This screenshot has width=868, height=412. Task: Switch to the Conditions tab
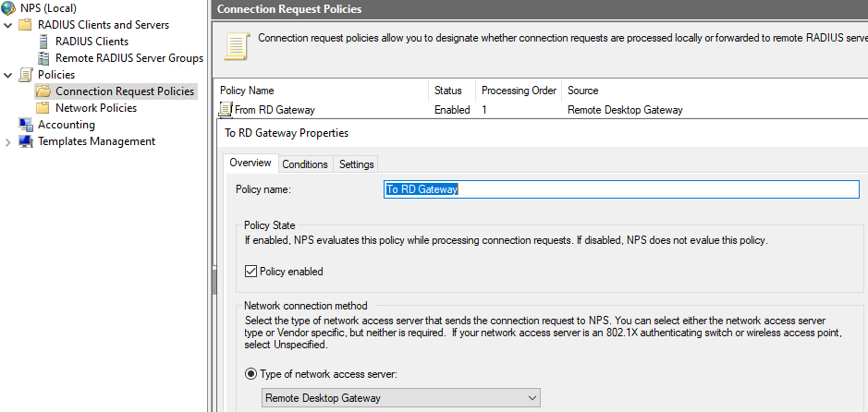tap(305, 164)
